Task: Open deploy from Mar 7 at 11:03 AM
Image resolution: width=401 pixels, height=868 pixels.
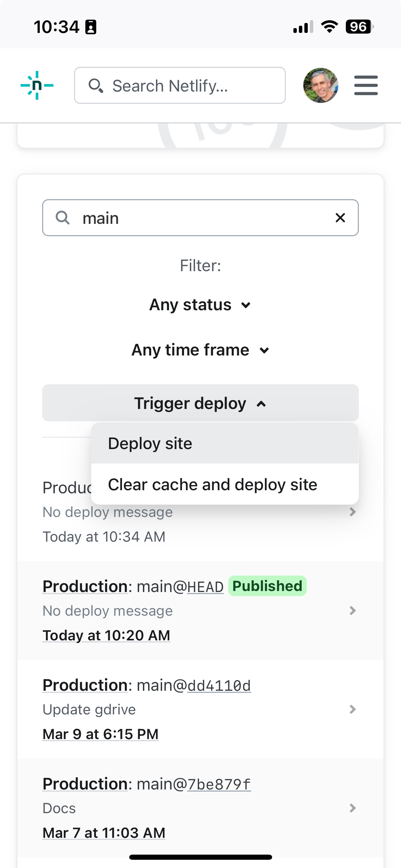Action: pos(104,833)
